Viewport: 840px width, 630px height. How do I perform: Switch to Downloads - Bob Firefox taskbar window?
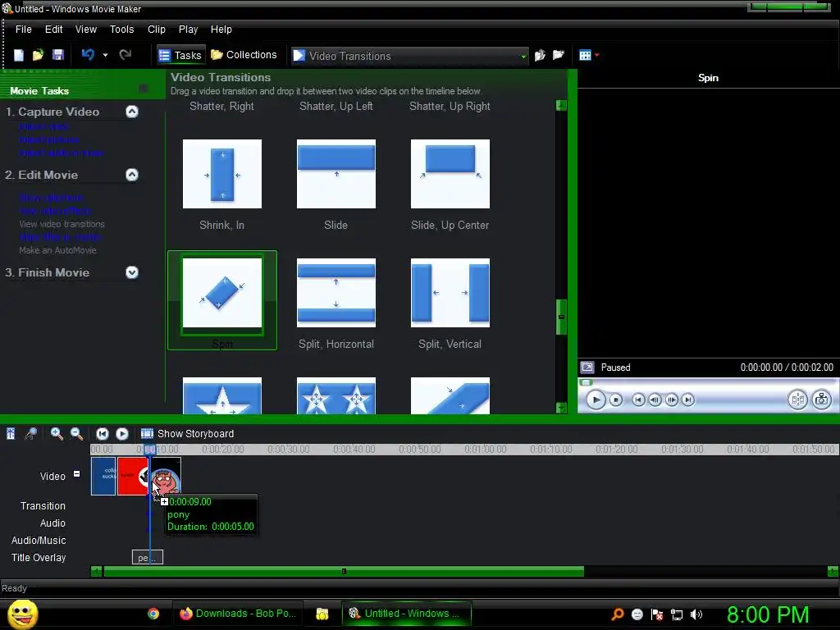coord(237,614)
